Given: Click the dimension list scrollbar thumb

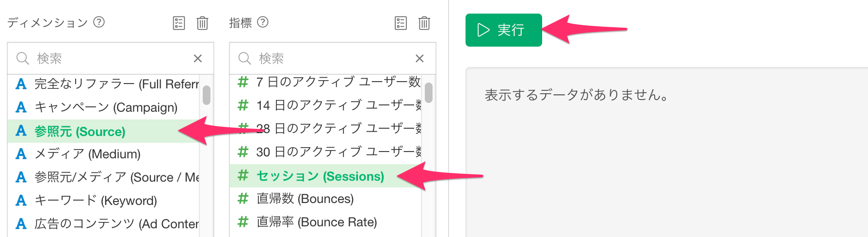Looking at the screenshot, I should (x=207, y=95).
